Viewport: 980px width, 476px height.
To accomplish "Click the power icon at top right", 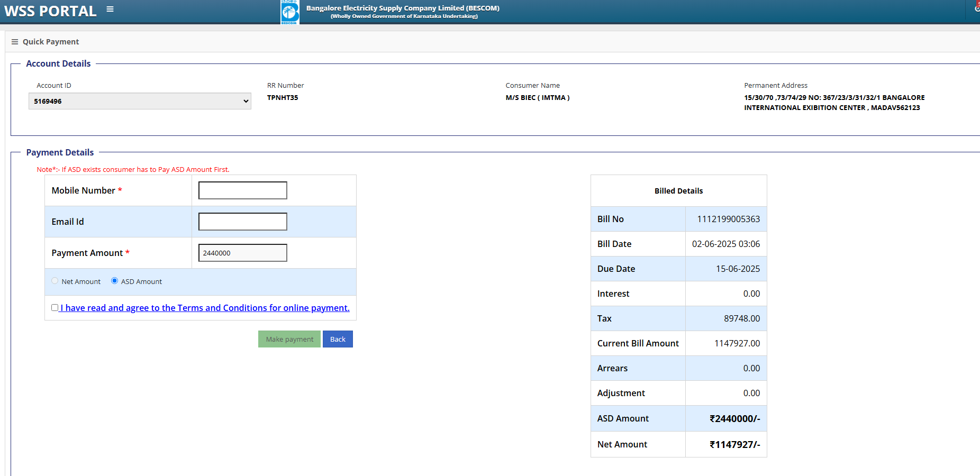I will coord(977,7).
